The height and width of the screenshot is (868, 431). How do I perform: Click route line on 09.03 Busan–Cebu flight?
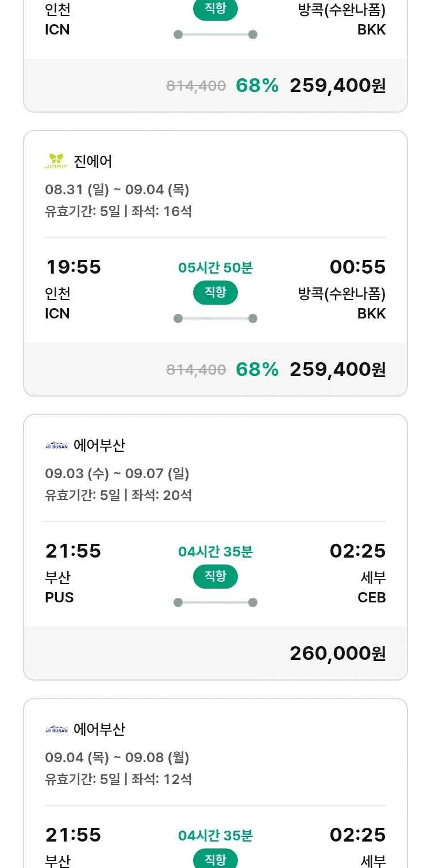pos(215,602)
